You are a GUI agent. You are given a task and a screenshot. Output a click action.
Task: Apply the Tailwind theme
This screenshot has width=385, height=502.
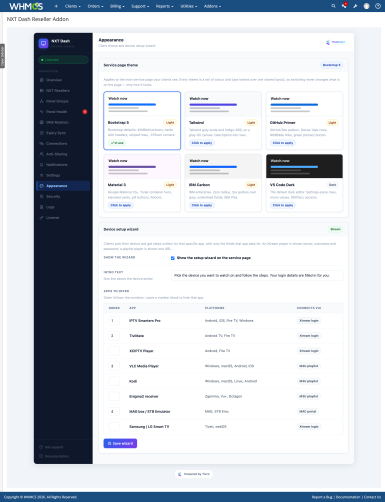[202, 143]
